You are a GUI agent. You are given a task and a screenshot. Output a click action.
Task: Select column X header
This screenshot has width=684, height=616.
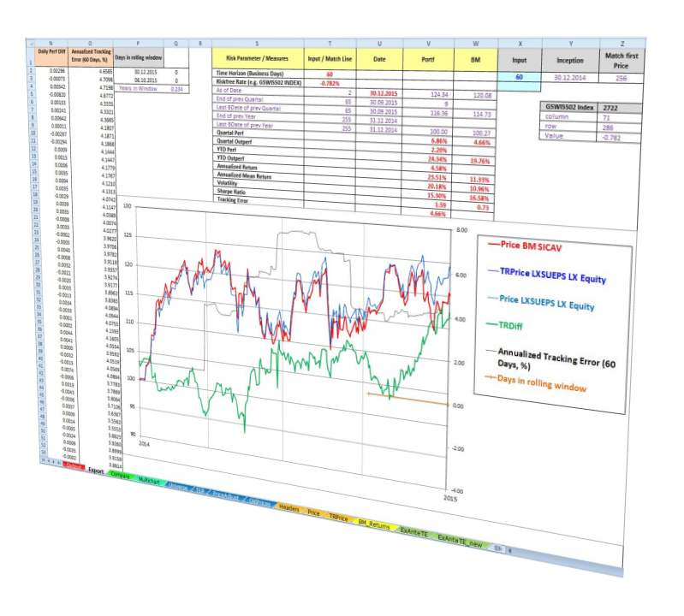[520, 44]
